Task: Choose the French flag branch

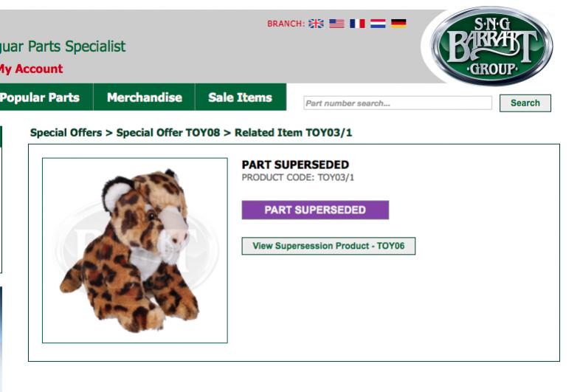Action: point(357,24)
